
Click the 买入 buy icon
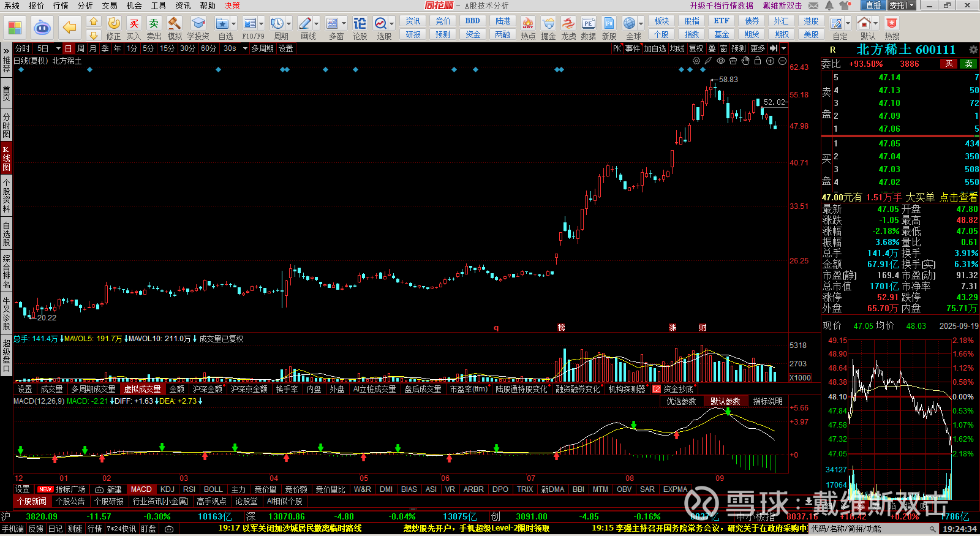pos(134,23)
